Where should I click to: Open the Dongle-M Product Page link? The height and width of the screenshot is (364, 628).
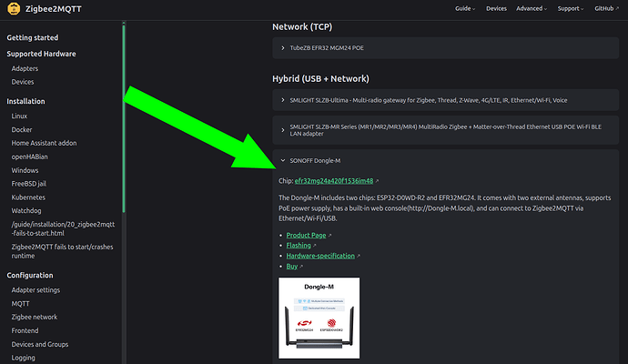306,235
